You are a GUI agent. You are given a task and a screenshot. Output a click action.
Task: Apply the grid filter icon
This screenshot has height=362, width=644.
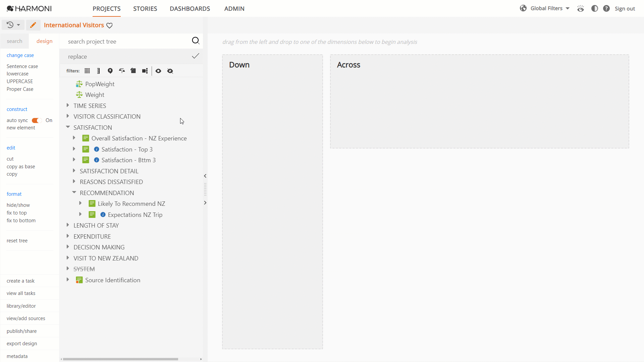click(x=87, y=71)
